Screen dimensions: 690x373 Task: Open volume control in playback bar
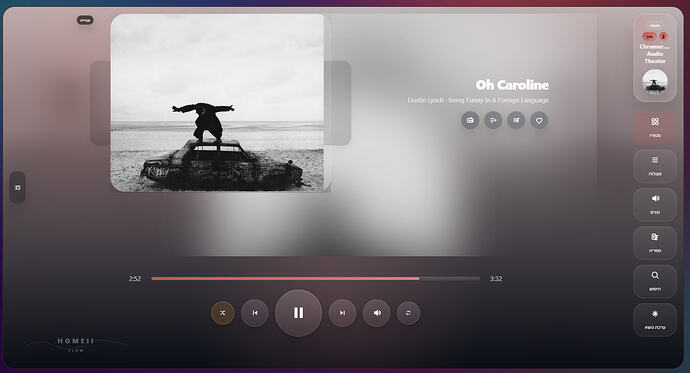pos(376,313)
